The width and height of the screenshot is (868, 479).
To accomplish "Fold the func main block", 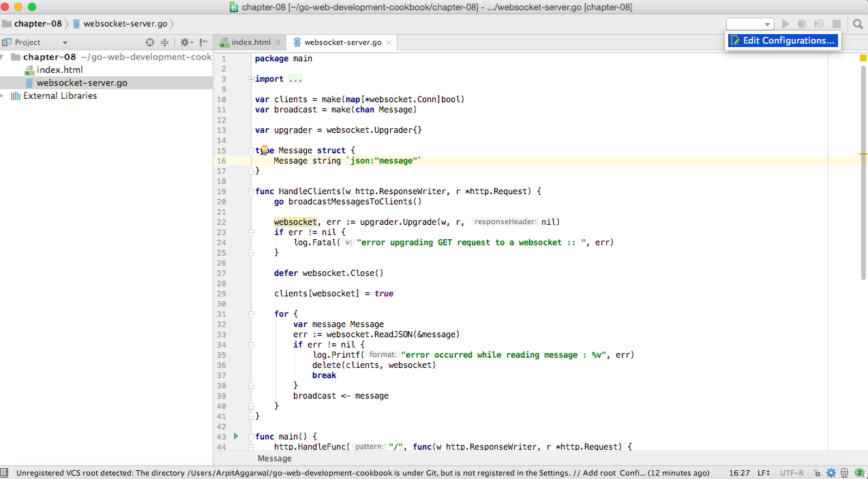I will (251, 437).
